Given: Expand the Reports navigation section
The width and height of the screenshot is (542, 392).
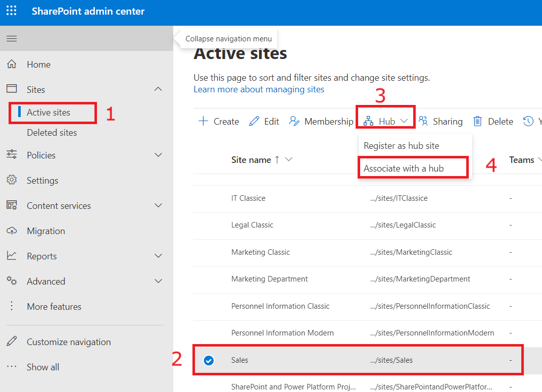Looking at the screenshot, I should [158, 256].
